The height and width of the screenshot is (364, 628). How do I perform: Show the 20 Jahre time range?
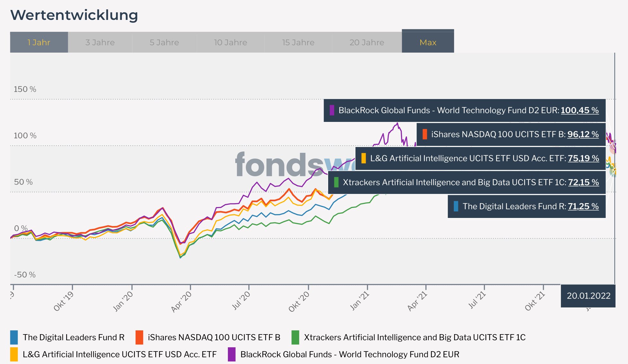coord(367,42)
